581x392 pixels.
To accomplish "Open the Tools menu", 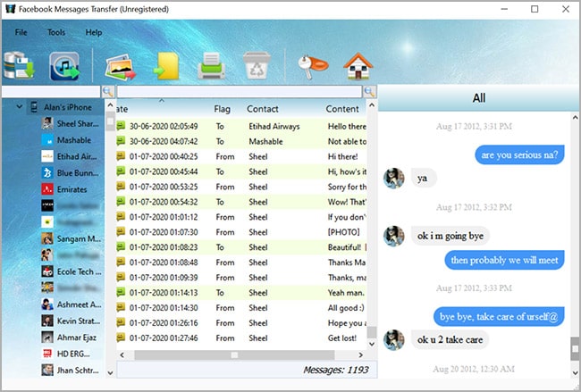I will click(56, 32).
